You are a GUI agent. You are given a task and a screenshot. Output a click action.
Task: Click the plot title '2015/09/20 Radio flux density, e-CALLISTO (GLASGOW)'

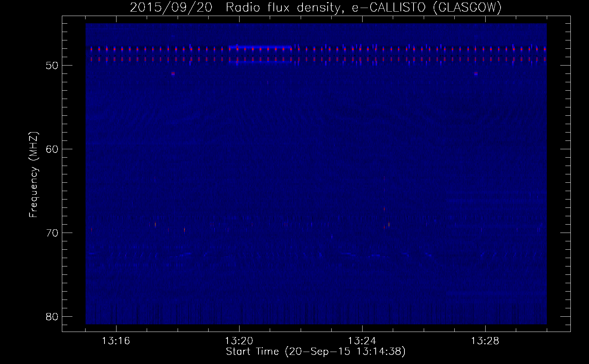pos(316,8)
